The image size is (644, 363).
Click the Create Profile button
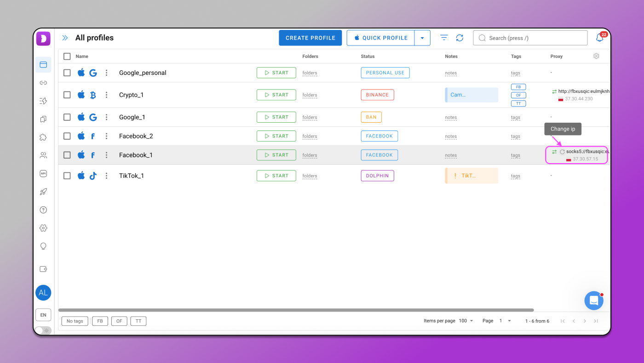coord(310,38)
